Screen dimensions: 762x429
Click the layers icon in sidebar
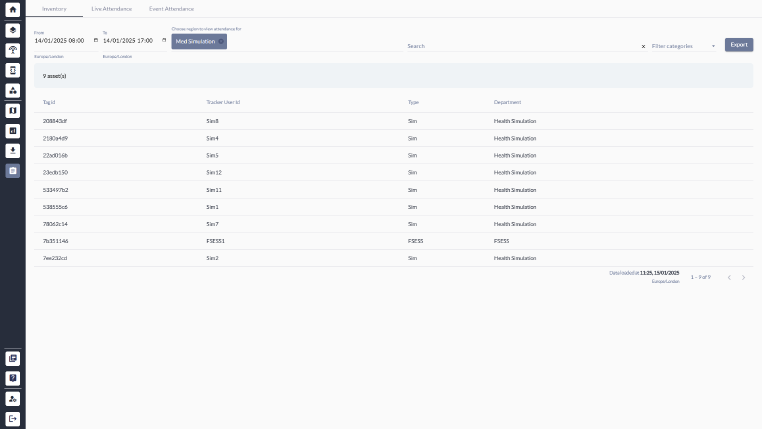tap(13, 30)
